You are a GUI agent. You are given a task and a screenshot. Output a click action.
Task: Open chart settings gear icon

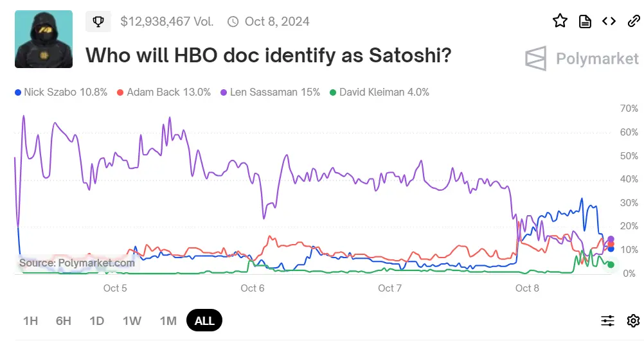tap(633, 320)
